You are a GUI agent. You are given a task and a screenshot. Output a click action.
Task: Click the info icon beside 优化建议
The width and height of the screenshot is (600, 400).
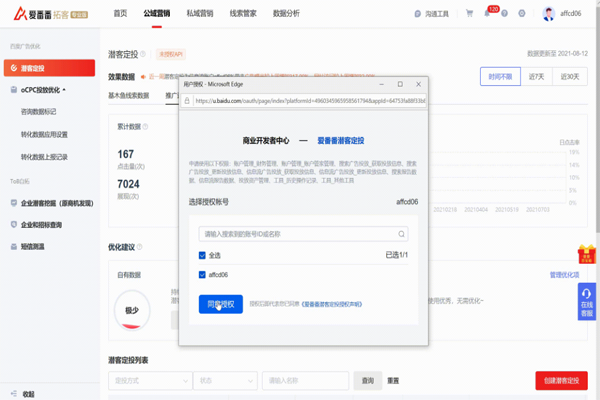click(139, 247)
